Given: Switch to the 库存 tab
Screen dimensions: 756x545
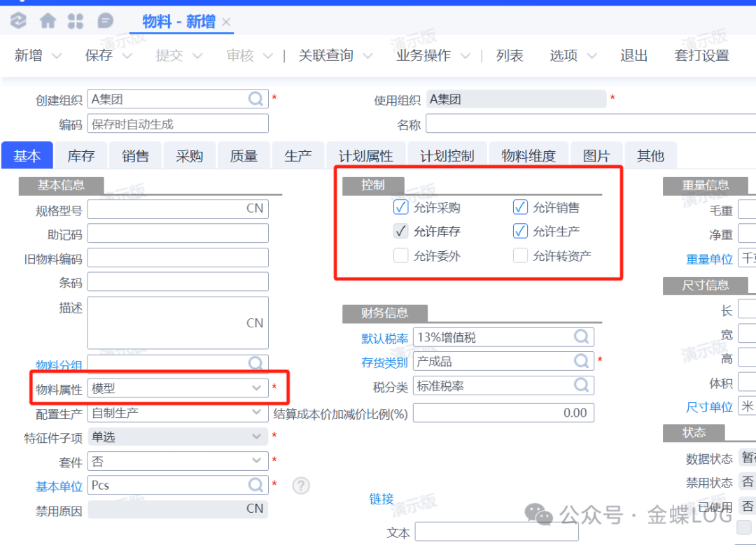Looking at the screenshot, I should pyautogui.click(x=81, y=156).
